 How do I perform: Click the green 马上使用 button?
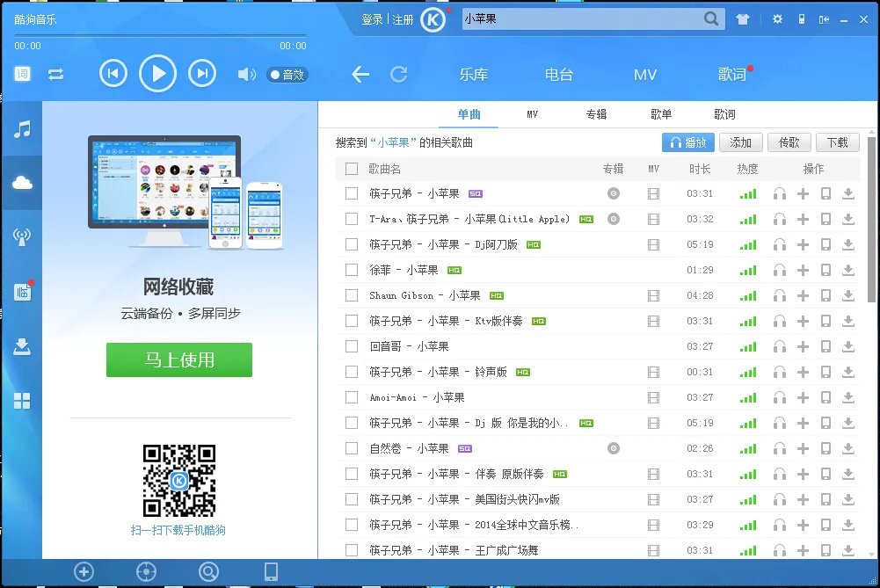click(178, 359)
